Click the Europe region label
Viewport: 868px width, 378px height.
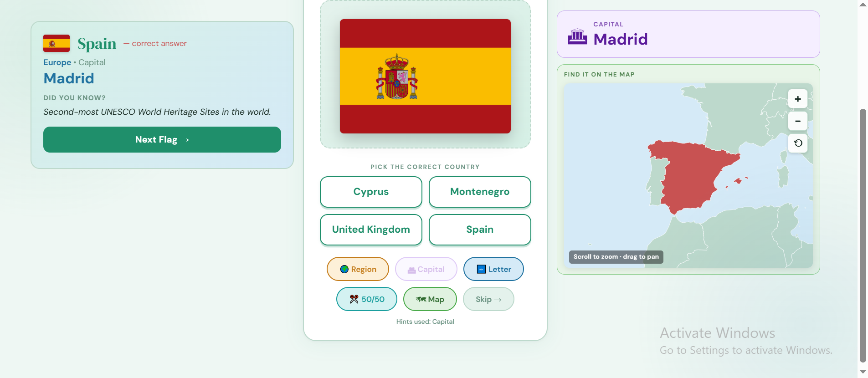pos(57,62)
